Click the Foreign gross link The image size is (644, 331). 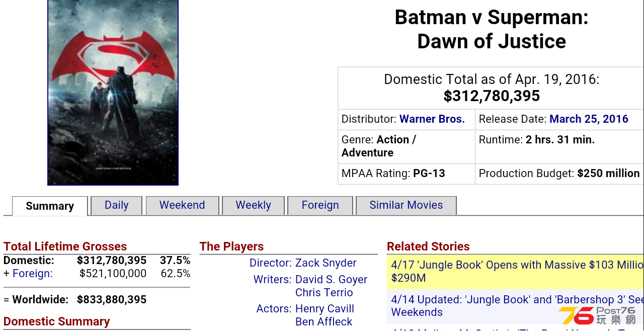32,274
